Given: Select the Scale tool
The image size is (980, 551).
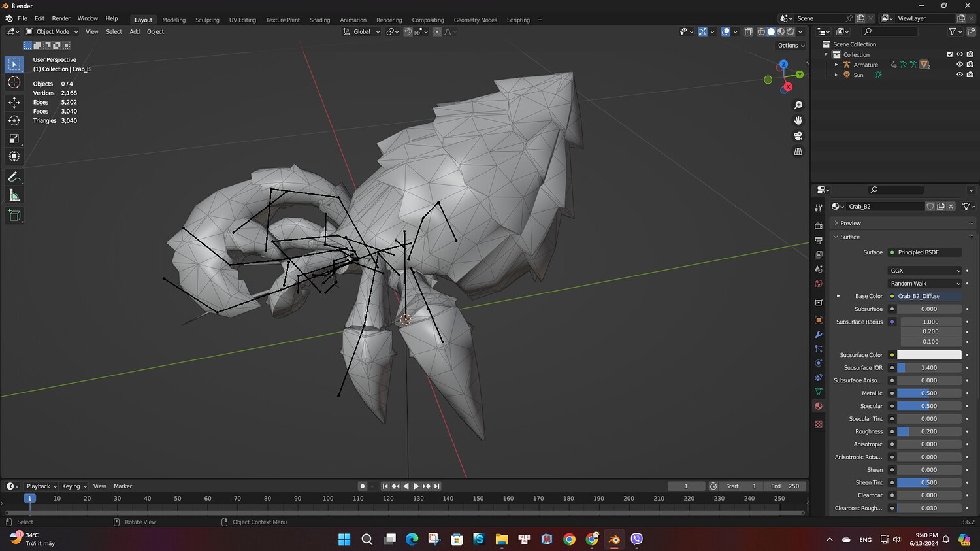Looking at the screenshot, I should point(14,139).
